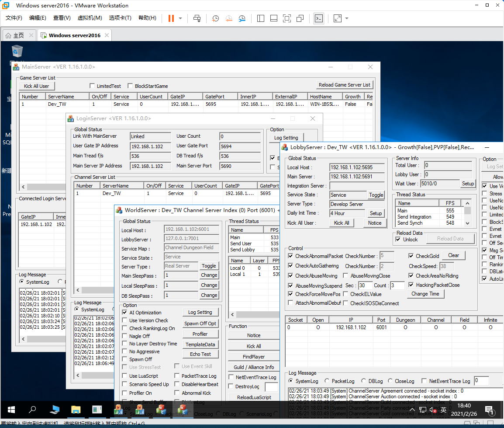Open the snapshot manager toolbar icon
504x428 pixels.
coord(242,18)
